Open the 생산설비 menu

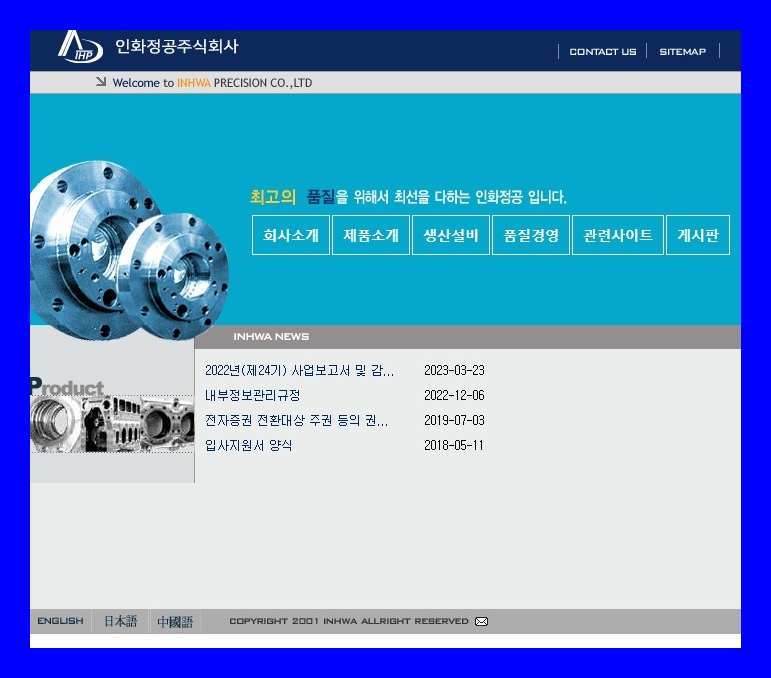[451, 235]
